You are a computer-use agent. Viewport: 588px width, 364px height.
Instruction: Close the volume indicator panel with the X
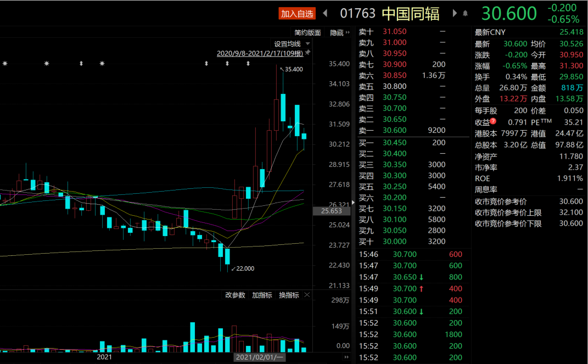(x=307, y=295)
